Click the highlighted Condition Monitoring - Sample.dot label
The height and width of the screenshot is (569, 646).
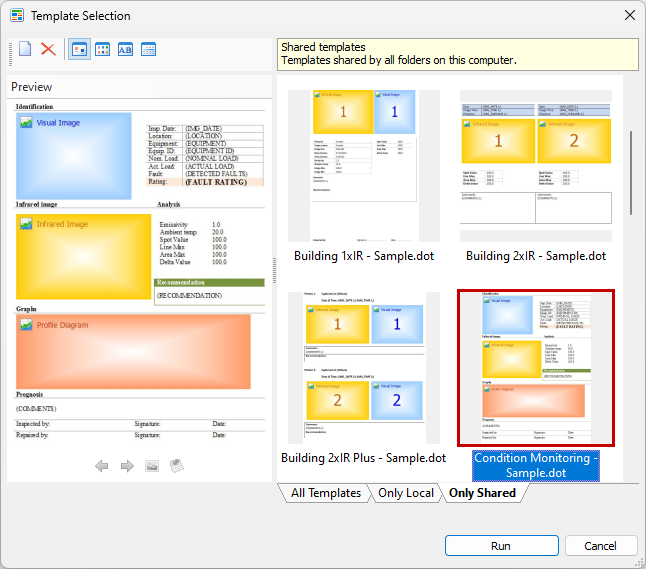click(536, 466)
